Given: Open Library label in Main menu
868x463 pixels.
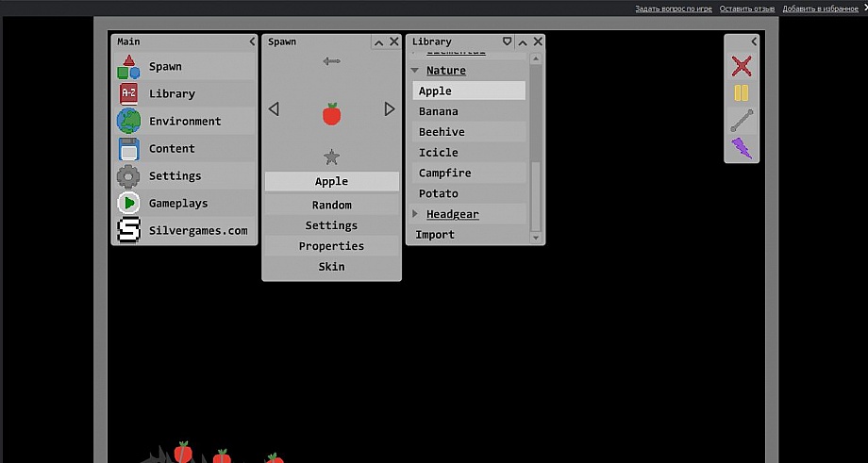Looking at the screenshot, I should (x=172, y=94).
